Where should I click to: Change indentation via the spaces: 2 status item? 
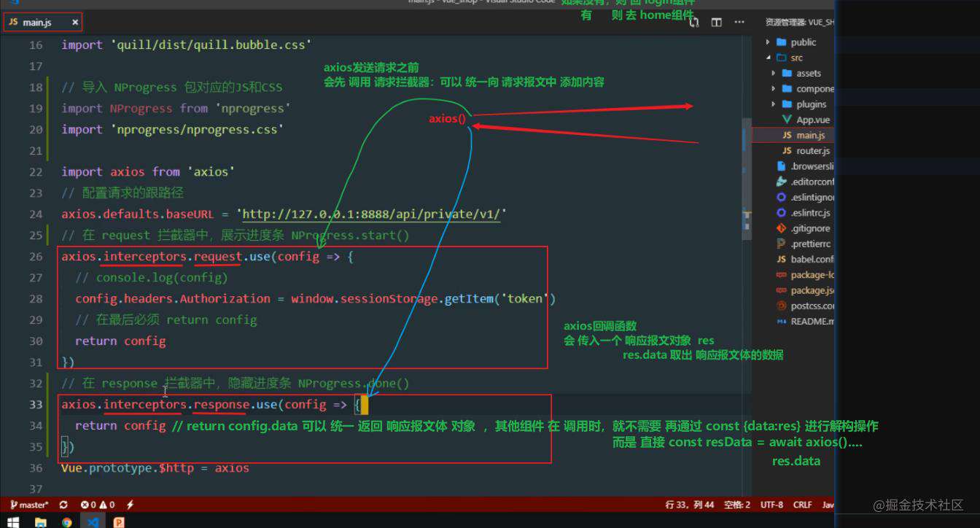[737, 505]
